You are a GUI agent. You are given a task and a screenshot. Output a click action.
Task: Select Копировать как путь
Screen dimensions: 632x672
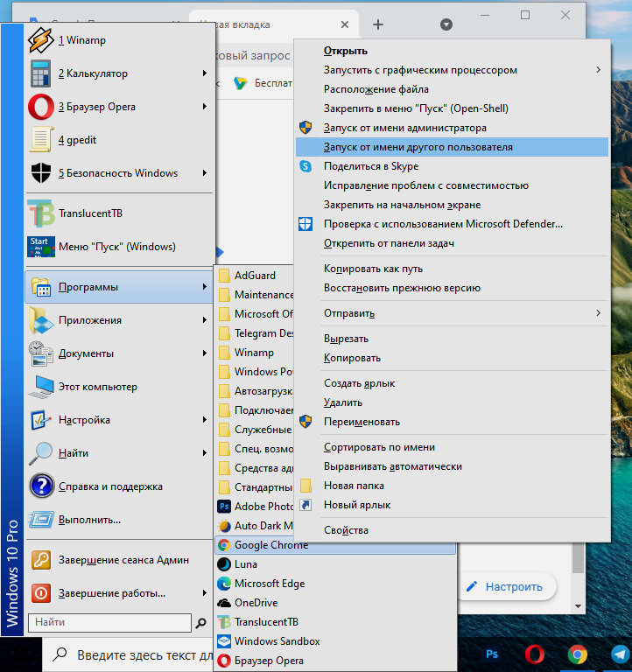click(x=452, y=269)
